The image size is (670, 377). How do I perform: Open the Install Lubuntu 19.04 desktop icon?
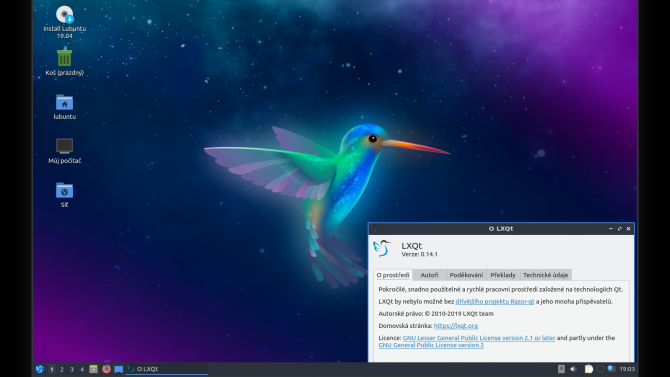tap(65, 22)
